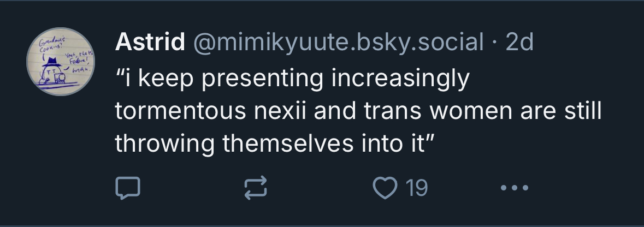Open the reply speech-bubble icon
The width and height of the screenshot is (644, 227).
[x=128, y=188]
